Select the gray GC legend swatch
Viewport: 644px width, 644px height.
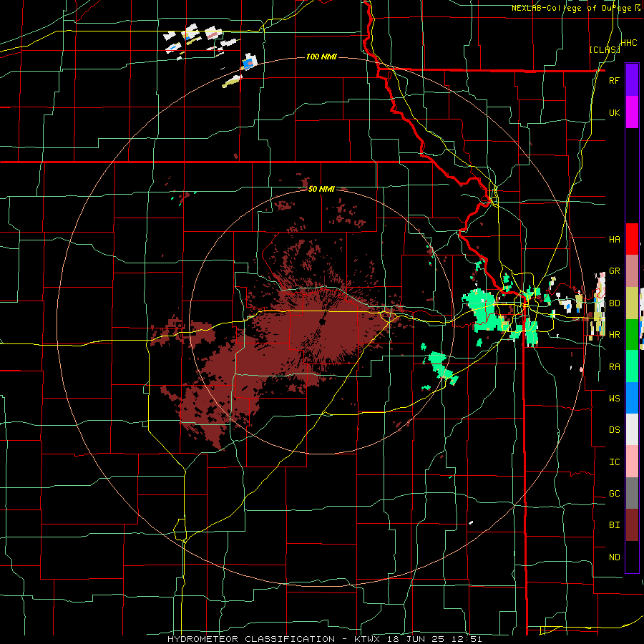632,493
